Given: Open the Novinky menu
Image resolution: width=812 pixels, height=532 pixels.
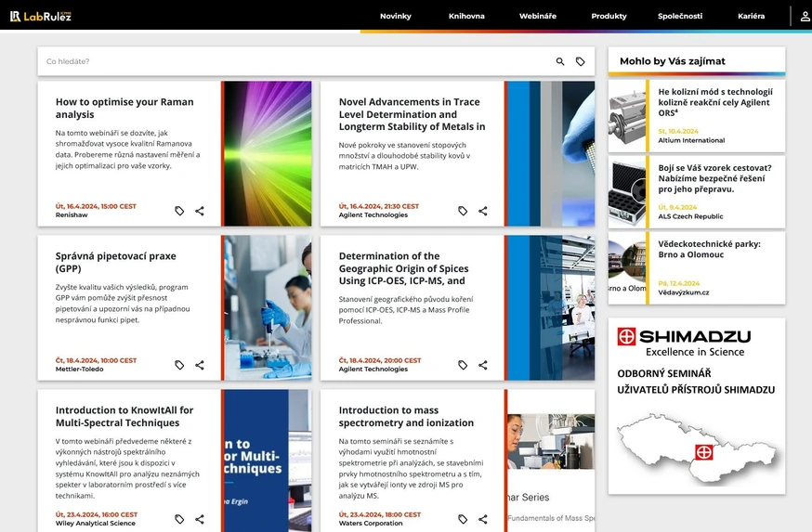Looking at the screenshot, I should (396, 16).
